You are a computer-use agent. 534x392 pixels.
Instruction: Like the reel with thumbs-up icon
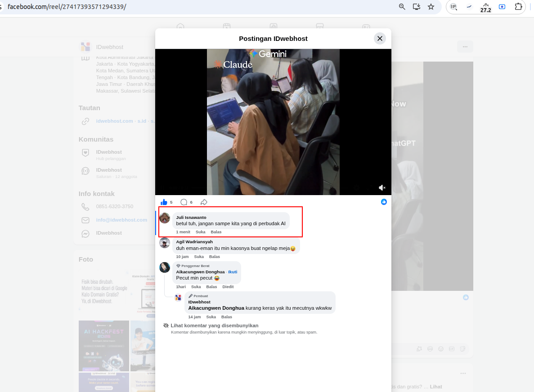[164, 202]
